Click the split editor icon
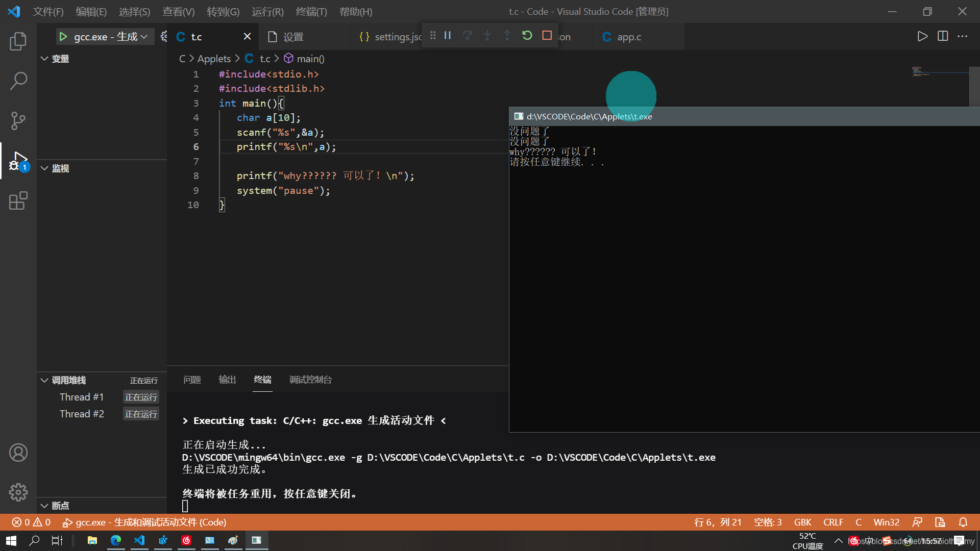This screenshot has height=551, width=980. click(943, 36)
